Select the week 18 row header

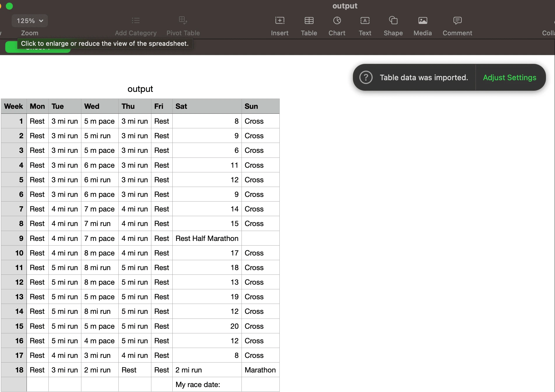14,370
